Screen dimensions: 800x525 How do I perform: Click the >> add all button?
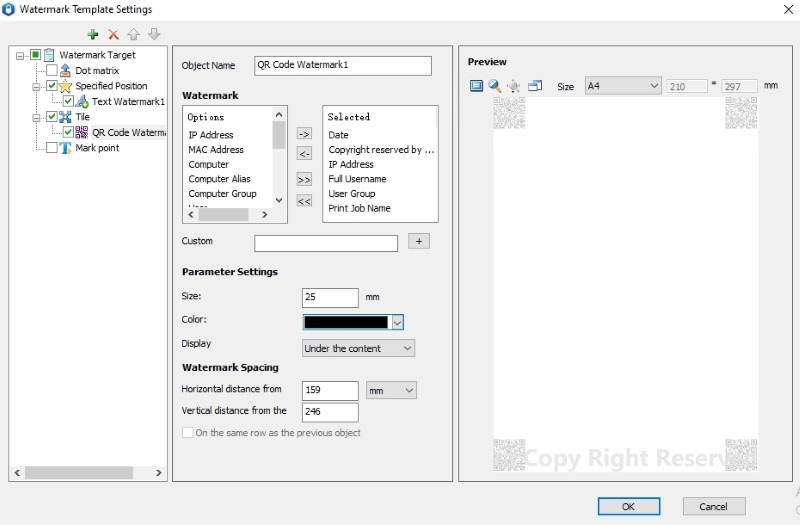click(304, 179)
